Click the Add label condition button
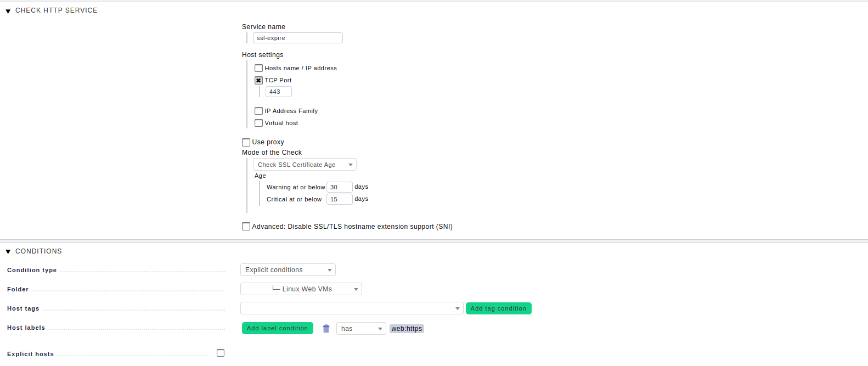868x366 pixels. tap(278, 328)
